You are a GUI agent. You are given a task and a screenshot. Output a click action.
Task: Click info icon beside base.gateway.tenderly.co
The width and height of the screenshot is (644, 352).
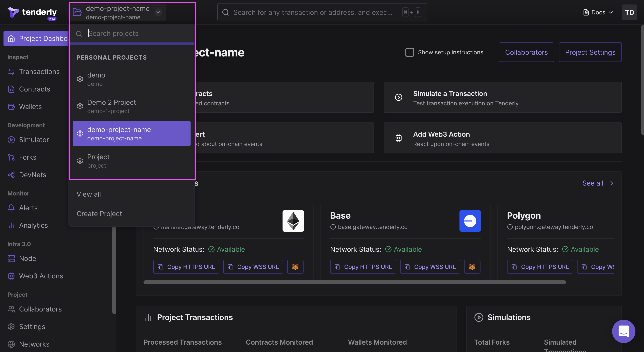coord(333,227)
